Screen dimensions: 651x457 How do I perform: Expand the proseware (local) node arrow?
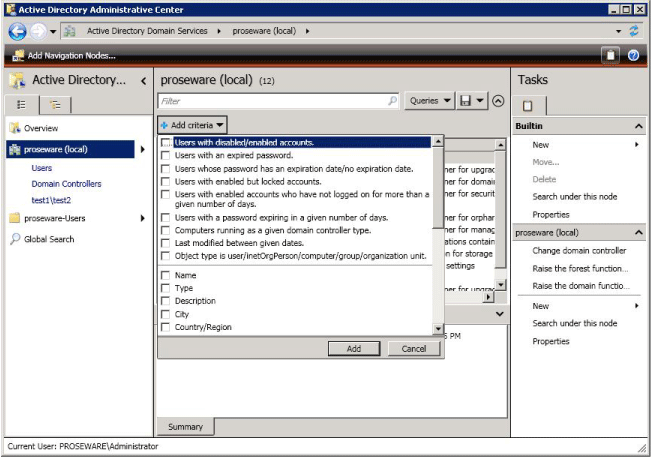143,149
